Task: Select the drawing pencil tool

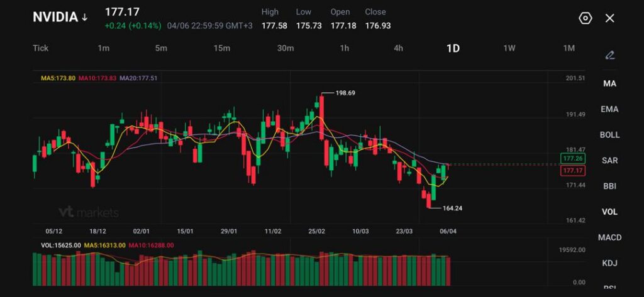Action: pos(609,55)
